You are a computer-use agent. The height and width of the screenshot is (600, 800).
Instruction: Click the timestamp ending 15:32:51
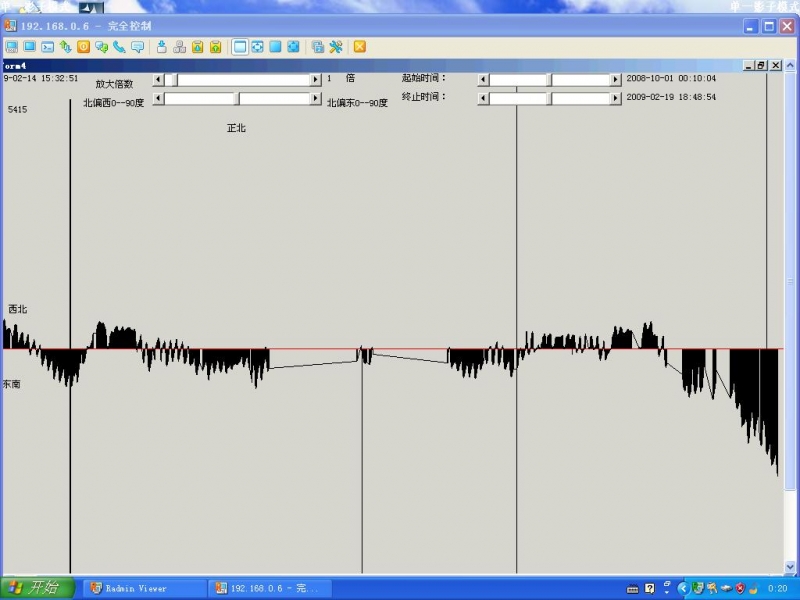point(41,79)
